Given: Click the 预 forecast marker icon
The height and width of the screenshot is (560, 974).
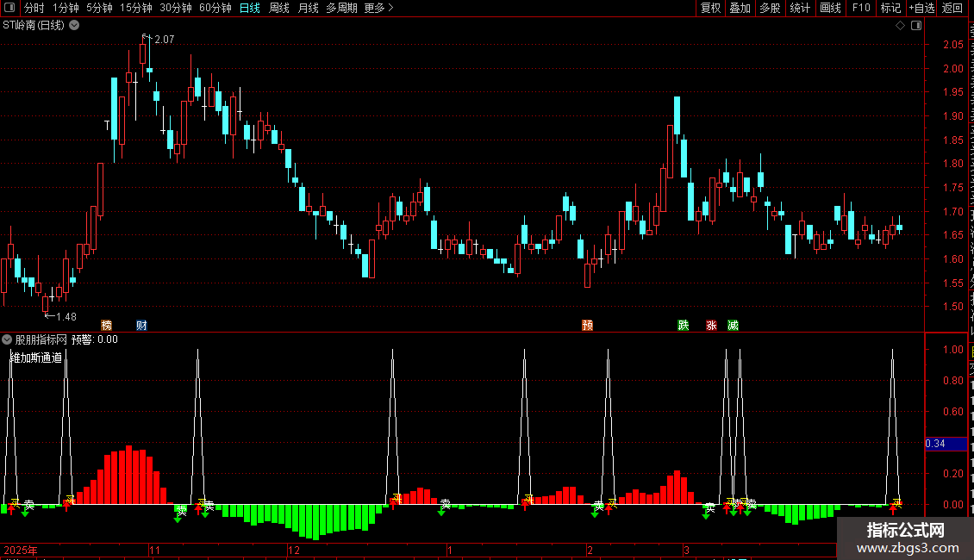Looking at the screenshot, I should coord(588,326).
